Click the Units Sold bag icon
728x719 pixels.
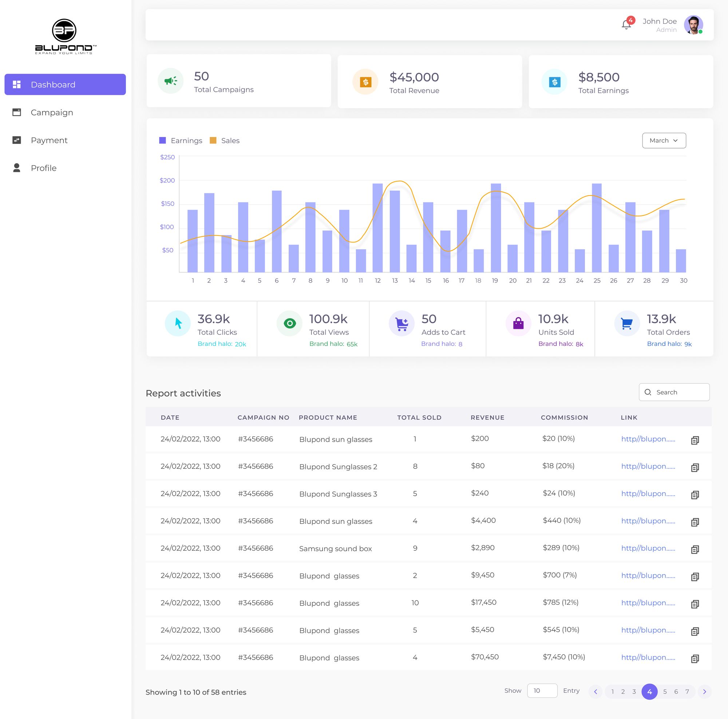[x=518, y=323]
